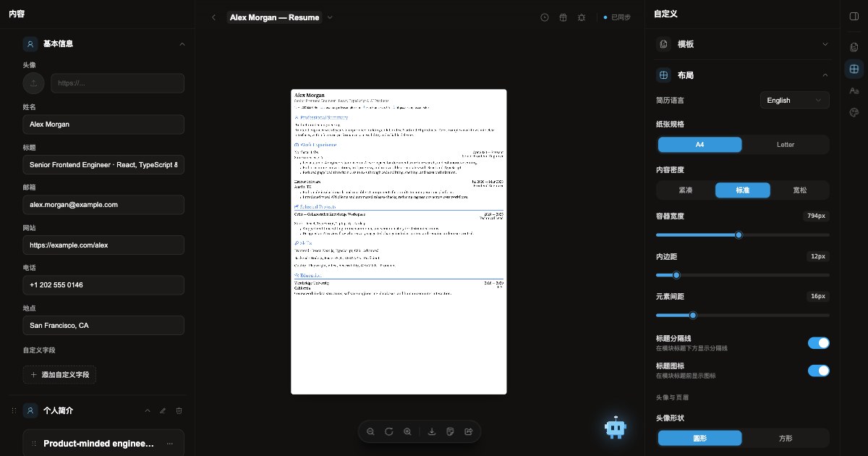Screen dimensions: 868x456
Task: Toggle the right sidebar panel icon
Action: 854,16
